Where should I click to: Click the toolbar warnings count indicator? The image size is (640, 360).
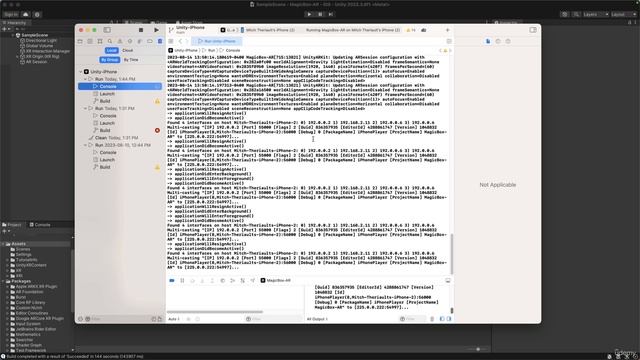(x=411, y=30)
